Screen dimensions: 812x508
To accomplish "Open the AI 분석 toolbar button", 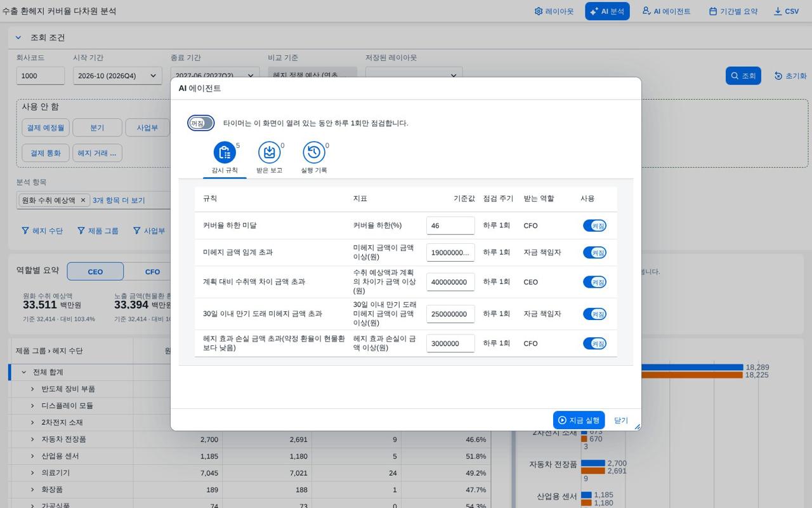I will (x=607, y=11).
